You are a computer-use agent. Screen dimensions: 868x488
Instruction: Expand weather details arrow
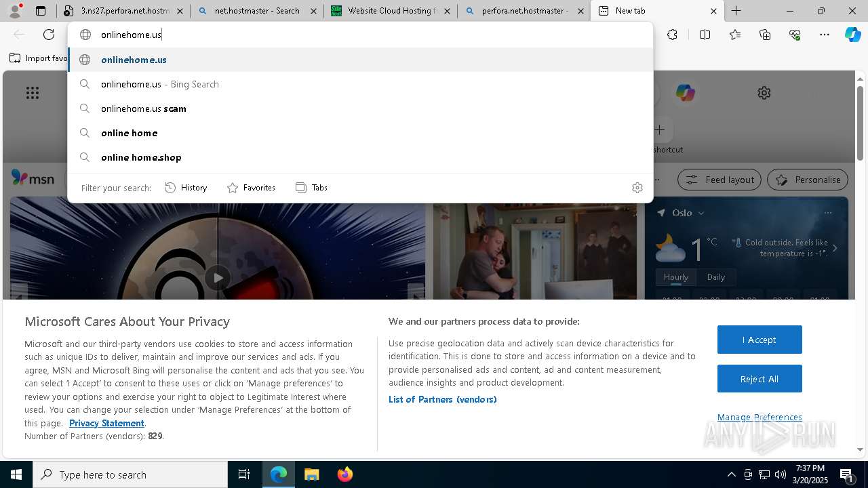pos(835,248)
